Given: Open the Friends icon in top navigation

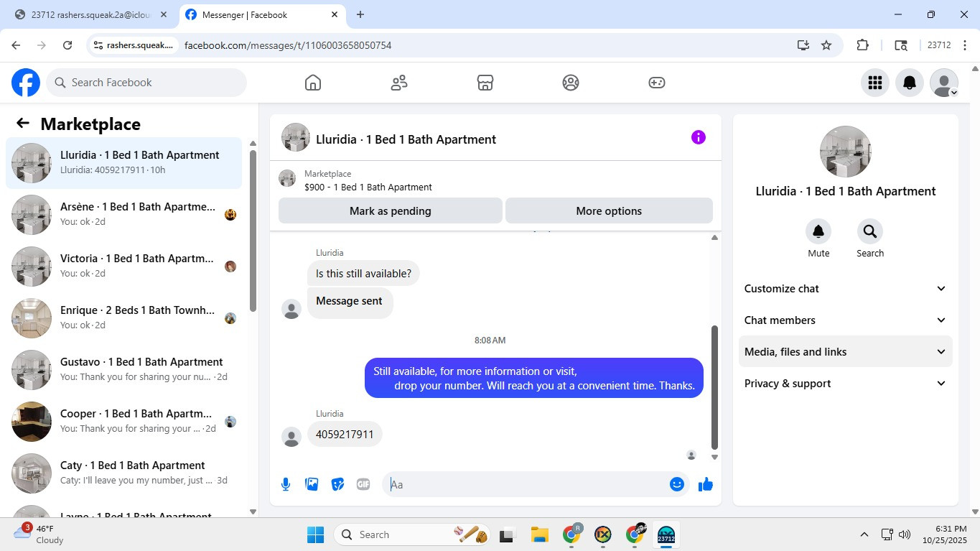Looking at the screenshot, I should tap(399, 83).
